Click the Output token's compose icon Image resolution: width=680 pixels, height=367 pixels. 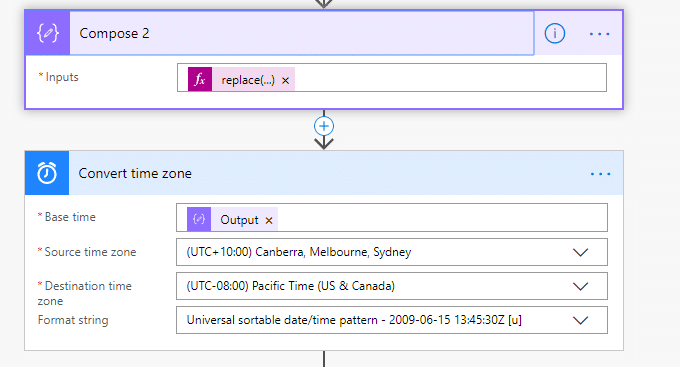point(199,219)
